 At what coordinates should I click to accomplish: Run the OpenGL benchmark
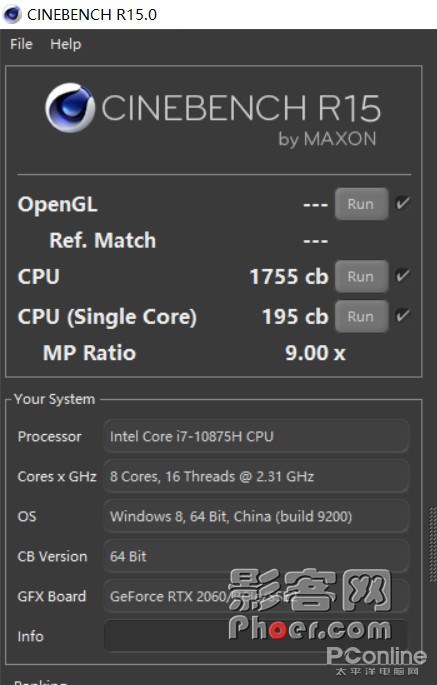[x=361, y=204]
